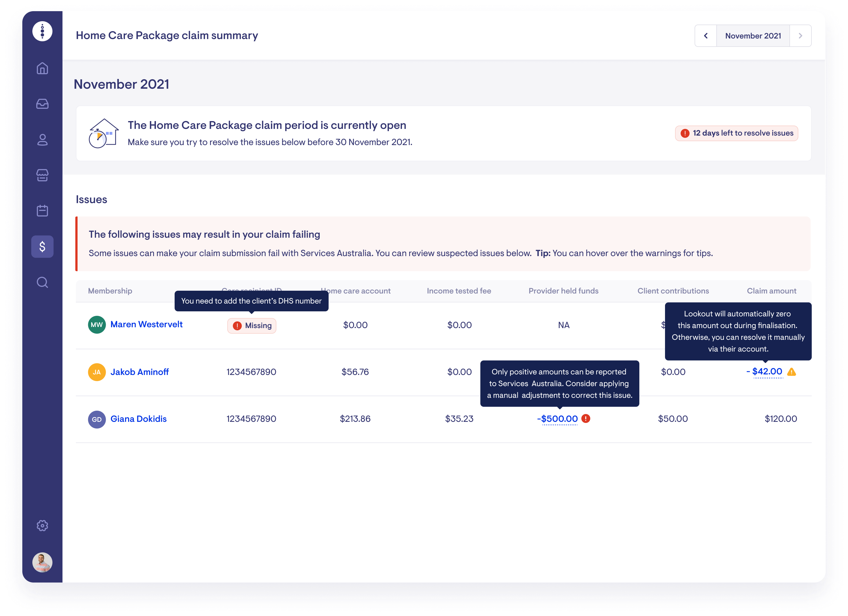Open the Search magnifier icon
This screenshot has width=848, height=616.
click(x=42, y=282)
